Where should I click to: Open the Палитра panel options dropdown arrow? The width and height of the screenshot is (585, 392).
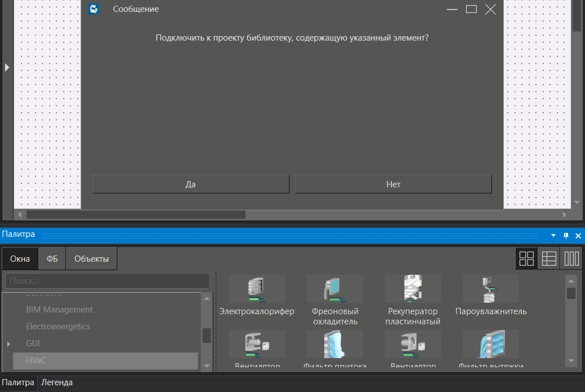click(553, 235)
